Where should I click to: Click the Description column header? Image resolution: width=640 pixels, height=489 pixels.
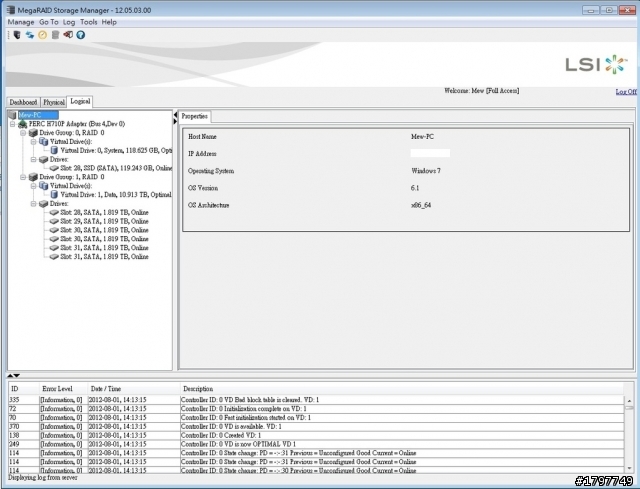[402, 389]
